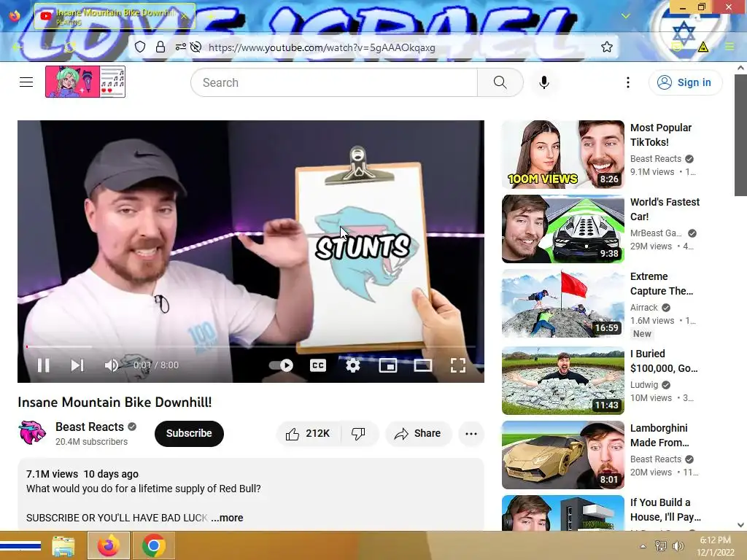Viewport: 747px width, 560px height.
Task: Open Extreme Capture The... thumbnail with flag
Action: coord(562,303)
